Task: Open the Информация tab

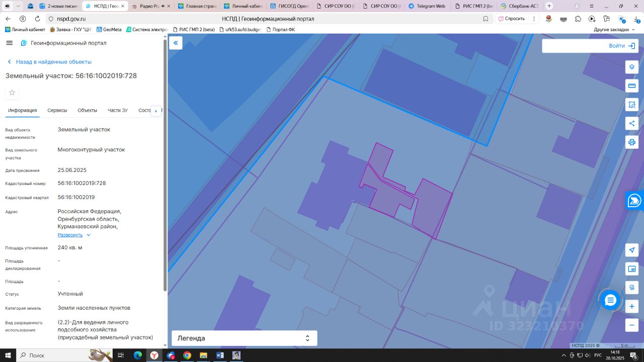Action: point(23,111)
